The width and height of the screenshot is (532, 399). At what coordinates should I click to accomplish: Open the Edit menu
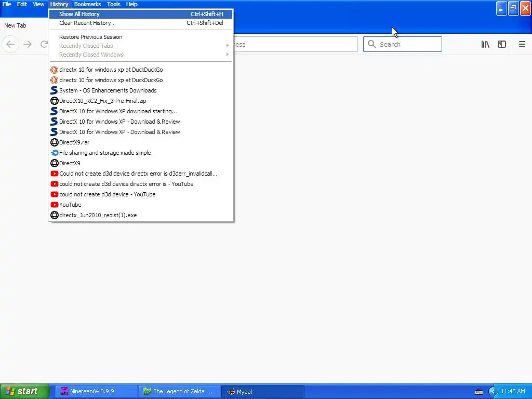pyautogui.click(x=22, y=4)
